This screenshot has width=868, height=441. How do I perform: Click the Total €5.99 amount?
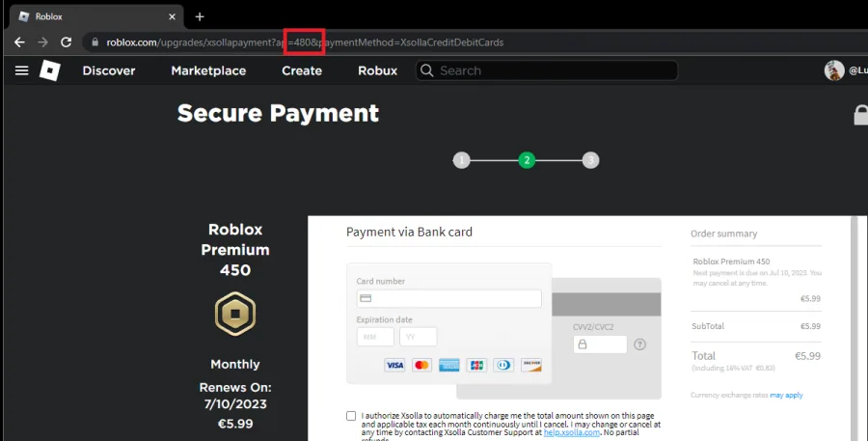(x=807, y=356)
